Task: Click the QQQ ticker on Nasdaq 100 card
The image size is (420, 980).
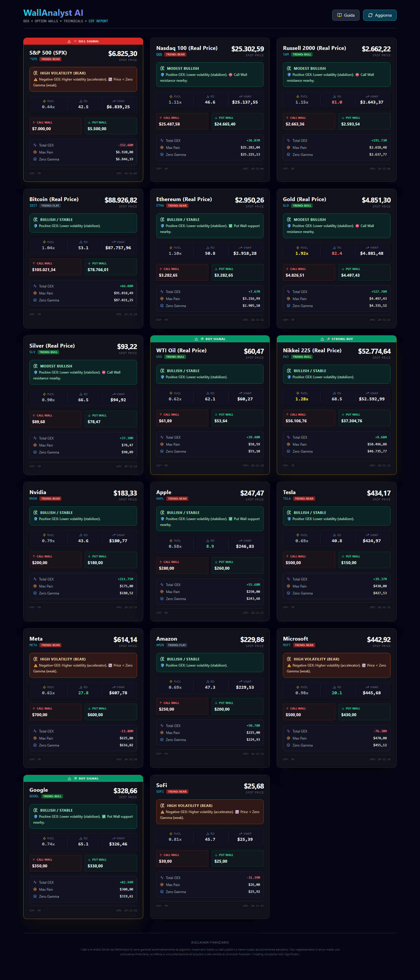Action: tap(159, 54)
